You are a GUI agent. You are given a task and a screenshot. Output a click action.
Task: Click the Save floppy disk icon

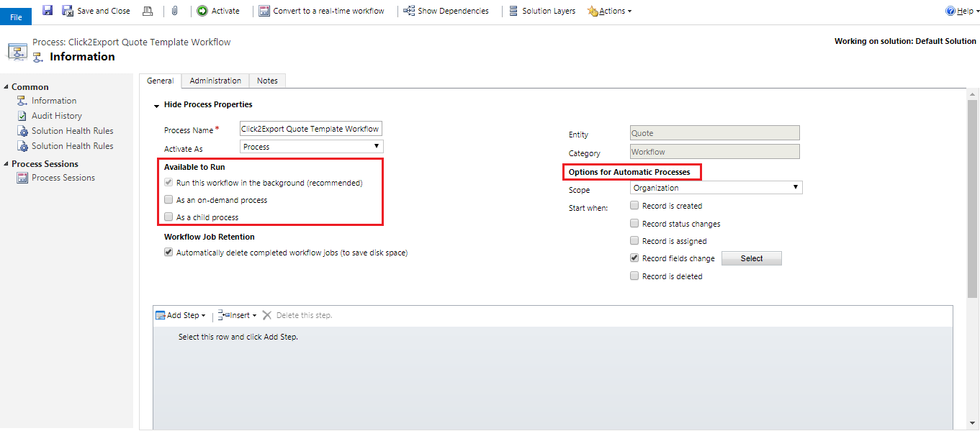48,11
